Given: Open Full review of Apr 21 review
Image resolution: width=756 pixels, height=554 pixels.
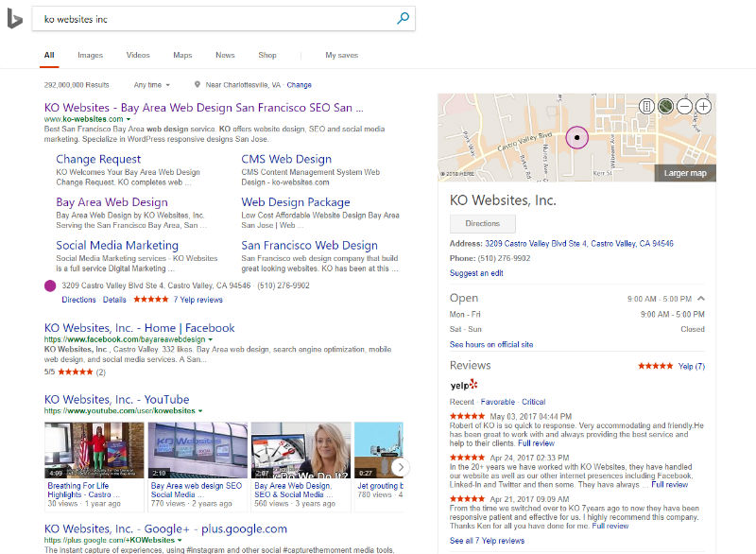Looking at the screenshot, I should [610, 526].
